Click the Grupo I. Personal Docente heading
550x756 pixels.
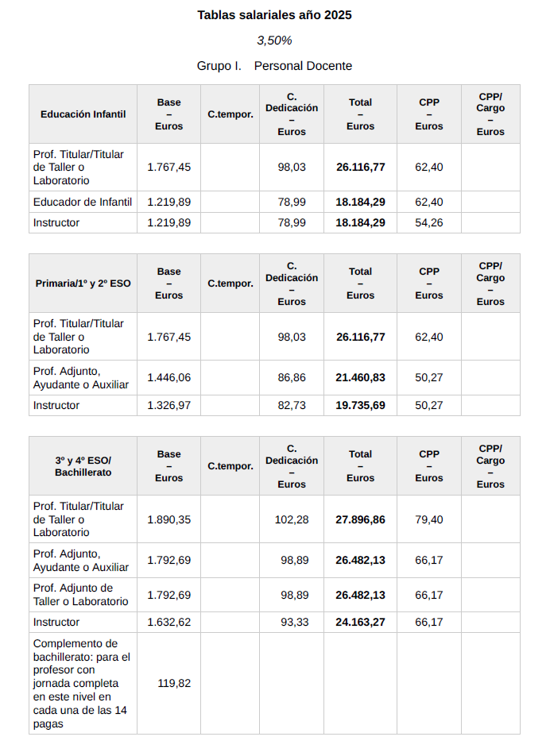pos(274,66)
